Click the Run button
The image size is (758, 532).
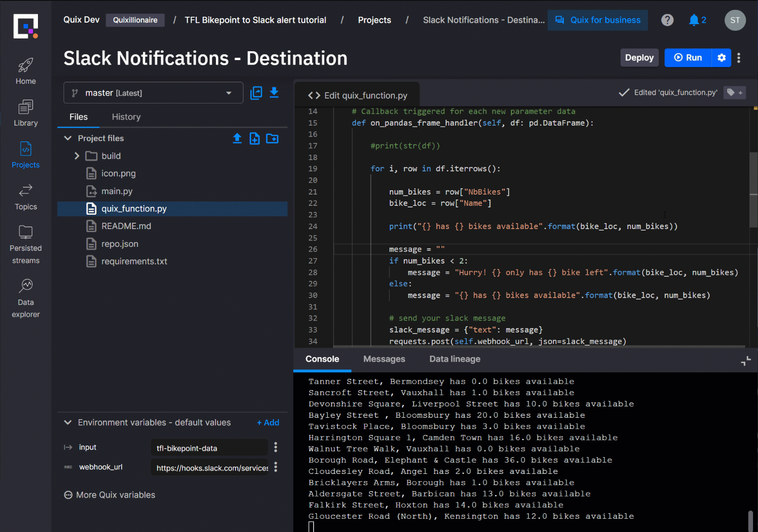click(x=688, y=58)
